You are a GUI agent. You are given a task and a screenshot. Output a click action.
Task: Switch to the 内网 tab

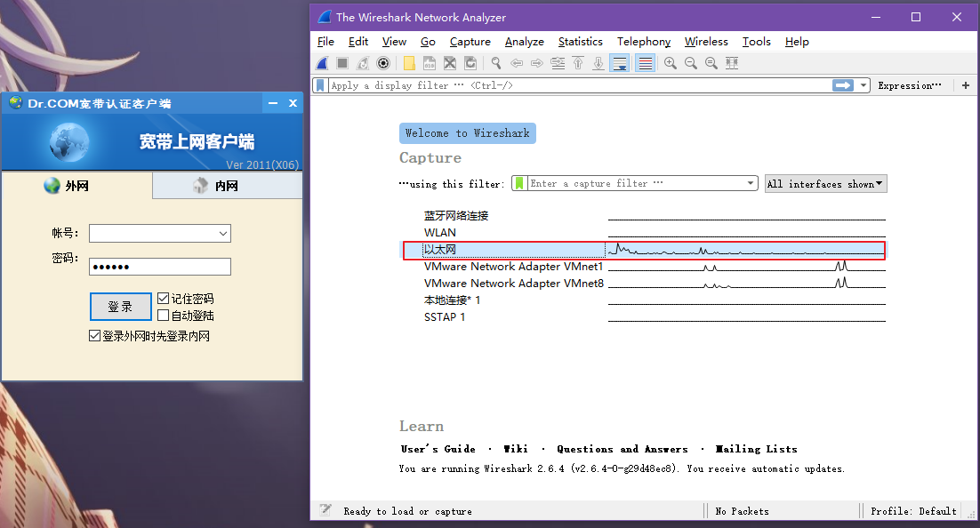228,186
